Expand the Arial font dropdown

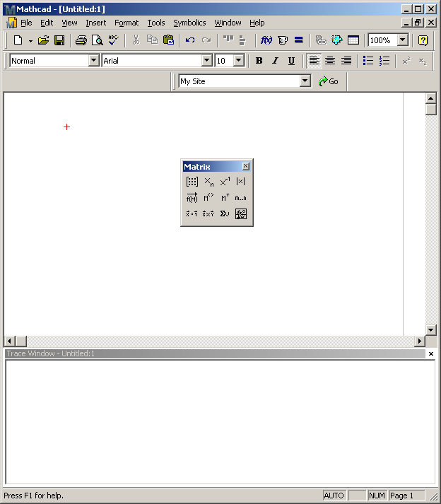click(x=206, y=60)
